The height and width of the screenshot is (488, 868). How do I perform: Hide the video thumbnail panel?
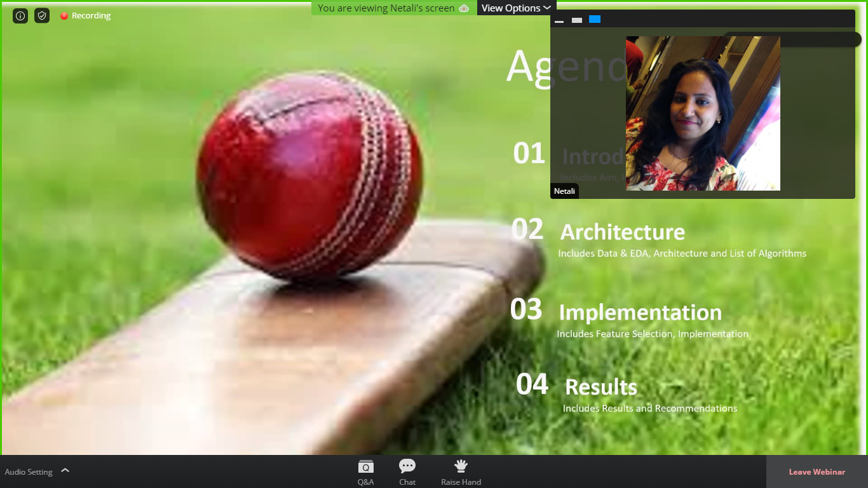click(559, 20)
